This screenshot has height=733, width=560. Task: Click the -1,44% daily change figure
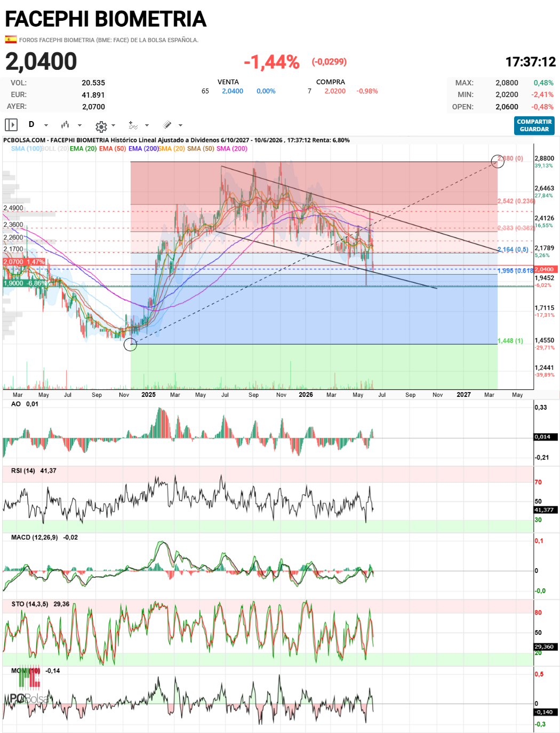pos(271,62)
